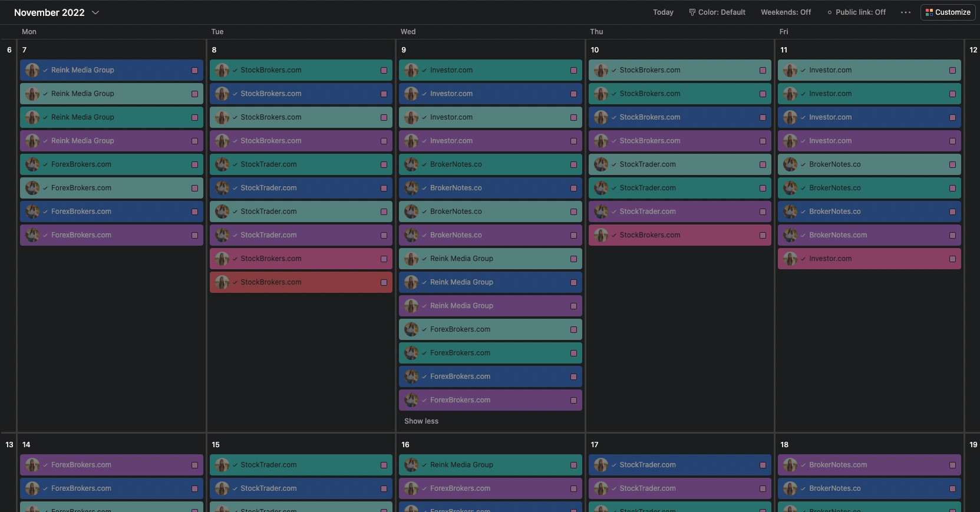Click avatar on blue Reink Media Group task Monday 7
The image size is (980, 512).
[x=32, y=70]
